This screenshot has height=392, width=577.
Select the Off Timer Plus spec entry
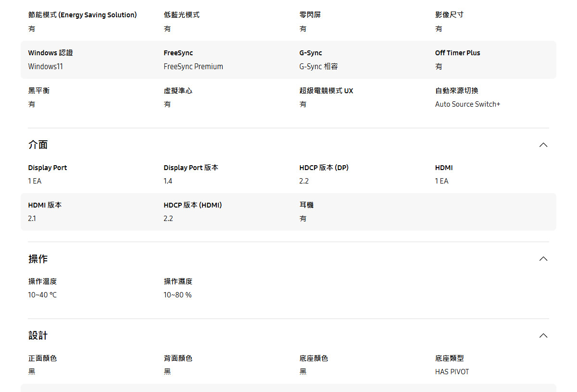pyautogui.click(x=457, y=53)
